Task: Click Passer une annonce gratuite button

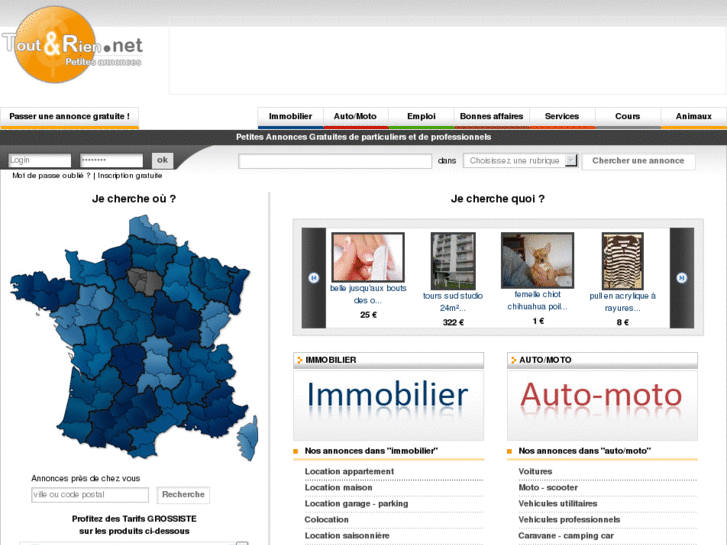Action: [70, 117]
